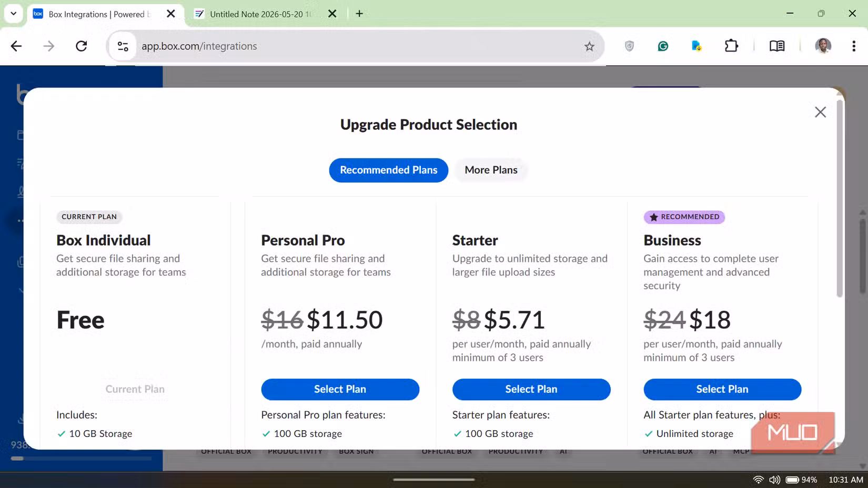The height and width of the screenshot is (488, 868).
Task: Open the shield extension icon
Action: [x=629, y=46]
